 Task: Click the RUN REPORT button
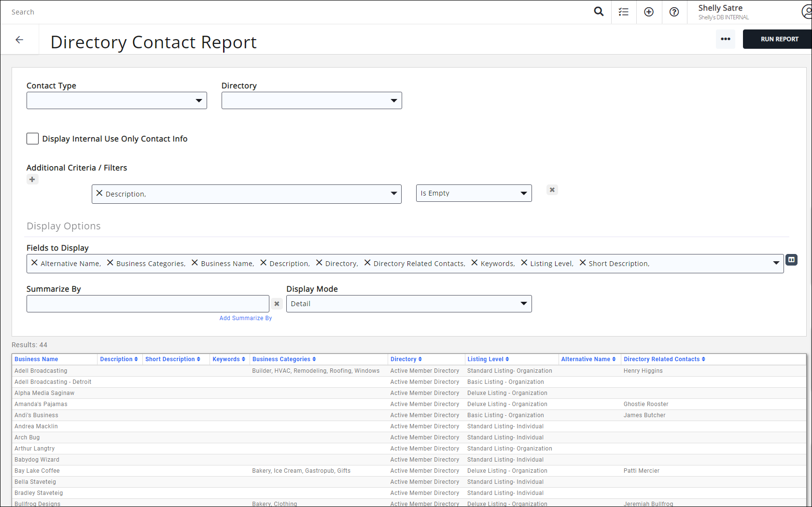(x=779, y=39)
